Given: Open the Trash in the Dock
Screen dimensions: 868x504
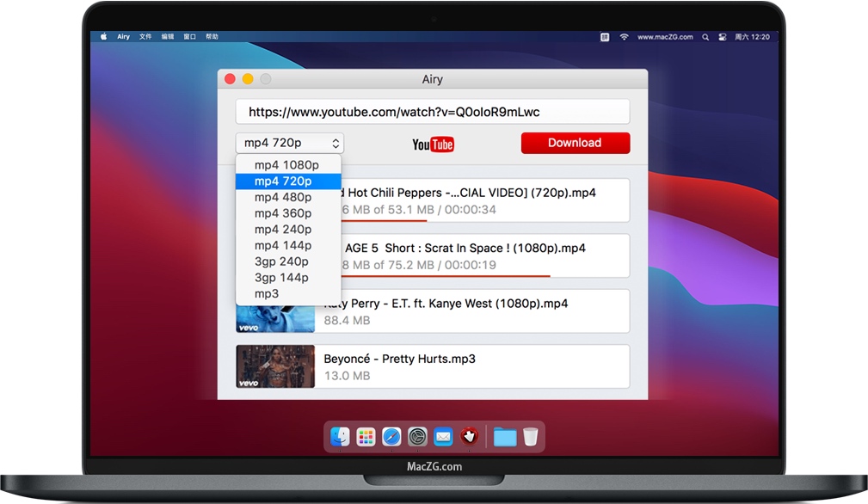Looking at the screenshot, I should pyautogui.click(x=531, y=437).
